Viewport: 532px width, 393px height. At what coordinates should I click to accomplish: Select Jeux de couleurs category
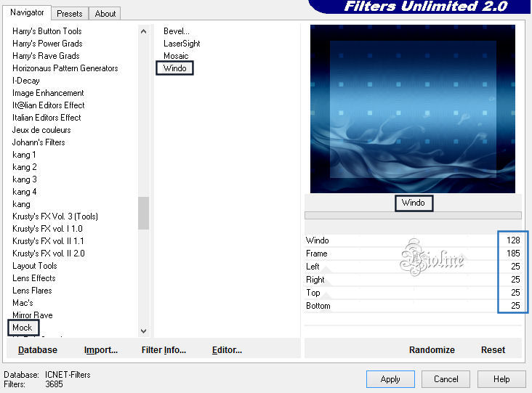pyautogui.click(x=41, y=130)
